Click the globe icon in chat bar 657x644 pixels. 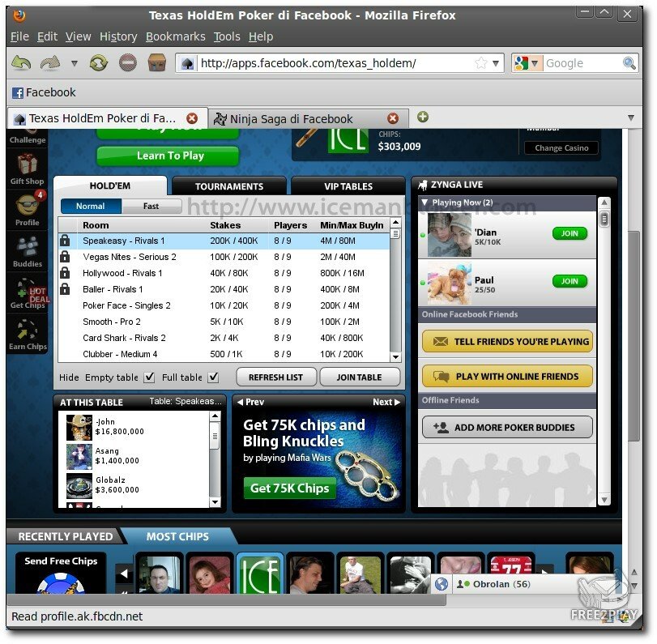[442, 584]
